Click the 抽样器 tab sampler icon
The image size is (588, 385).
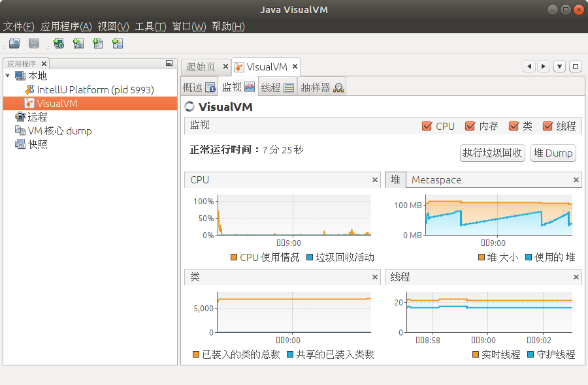tap(338, 87)
